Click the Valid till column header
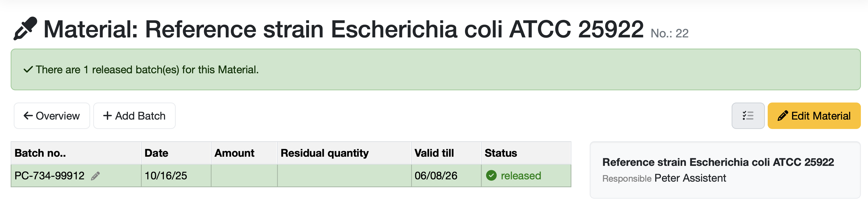 pos(434,153)
